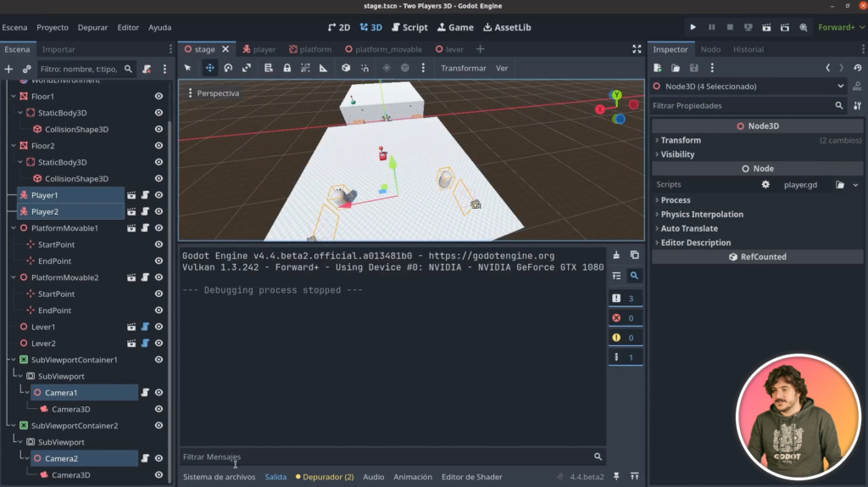The height and width of the screenshot is (487, 868).
Task: Load an existing resource in Inspector
Action: pos(676,68)
